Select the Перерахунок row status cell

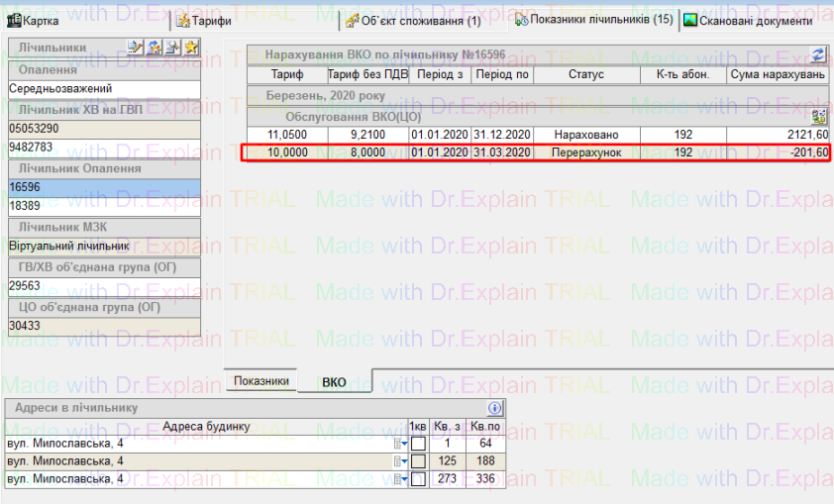pyautogui.click(x=586, y=152)
